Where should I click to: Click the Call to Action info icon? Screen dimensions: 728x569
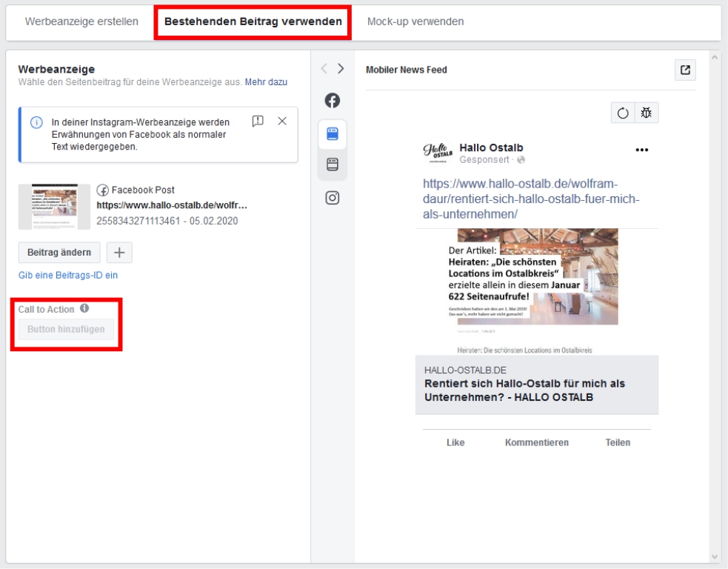84,308
